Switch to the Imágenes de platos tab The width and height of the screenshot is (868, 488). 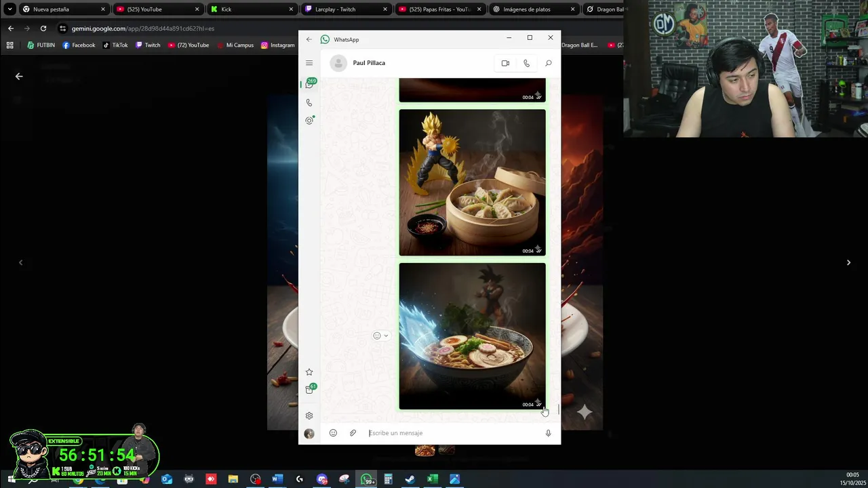tap(532, 9)
